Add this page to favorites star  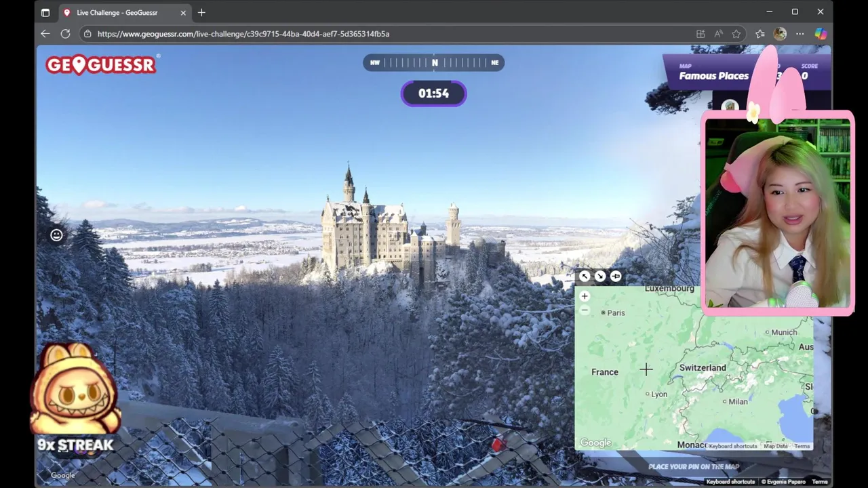[736, 34]
